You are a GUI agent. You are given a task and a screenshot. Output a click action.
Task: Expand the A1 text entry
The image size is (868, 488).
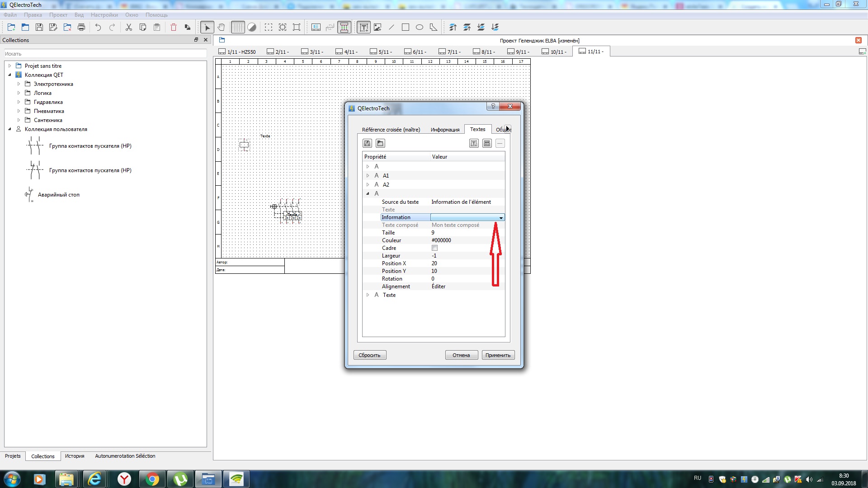pyautogui.click(x=368, y=176)
